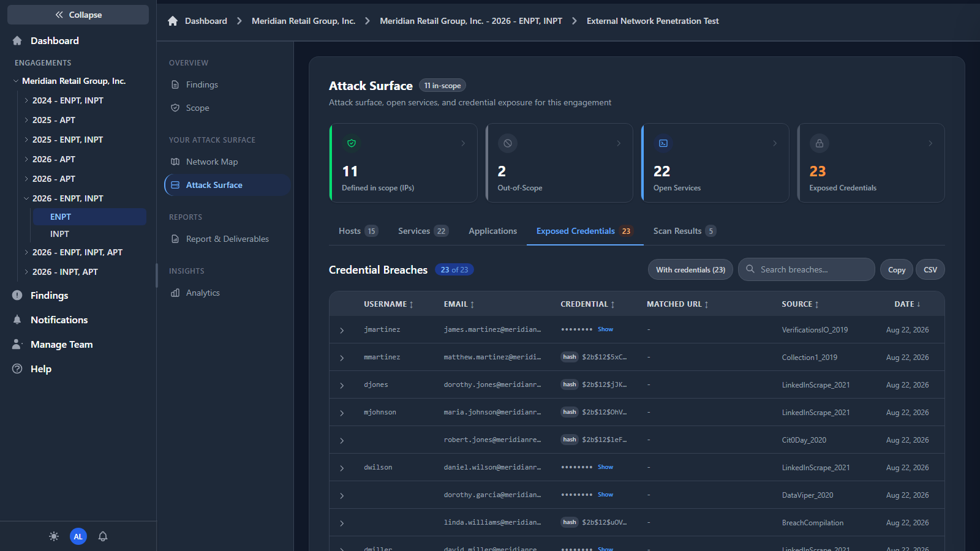Expand the dwilson credential row
980x551 pixels.
(342, 468)
